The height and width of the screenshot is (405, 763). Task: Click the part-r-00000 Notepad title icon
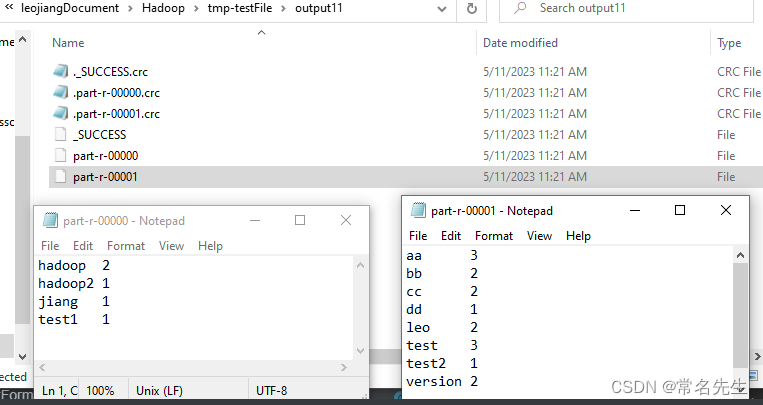tap(50, 221)
